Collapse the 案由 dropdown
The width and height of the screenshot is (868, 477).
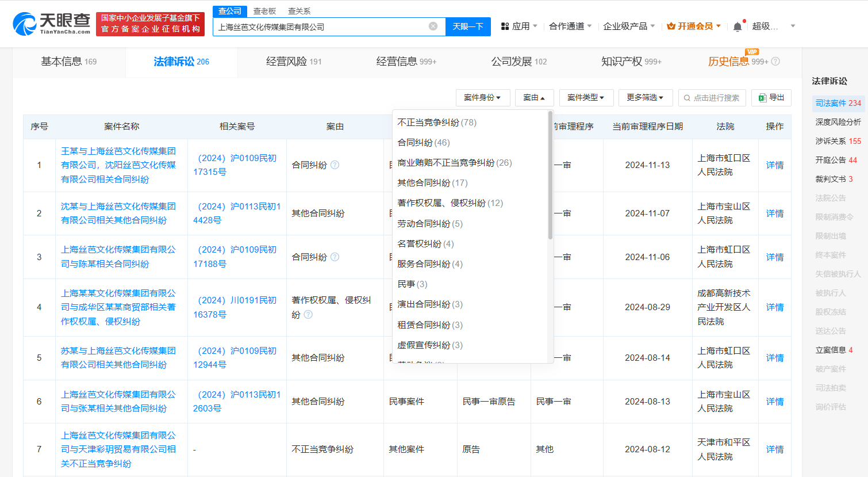(x=534, y=98)
